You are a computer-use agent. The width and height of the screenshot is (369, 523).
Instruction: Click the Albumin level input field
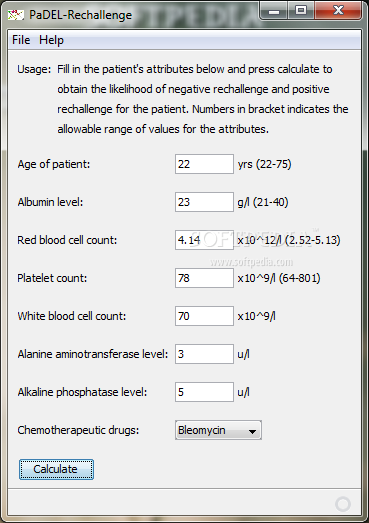pos(204,202)
